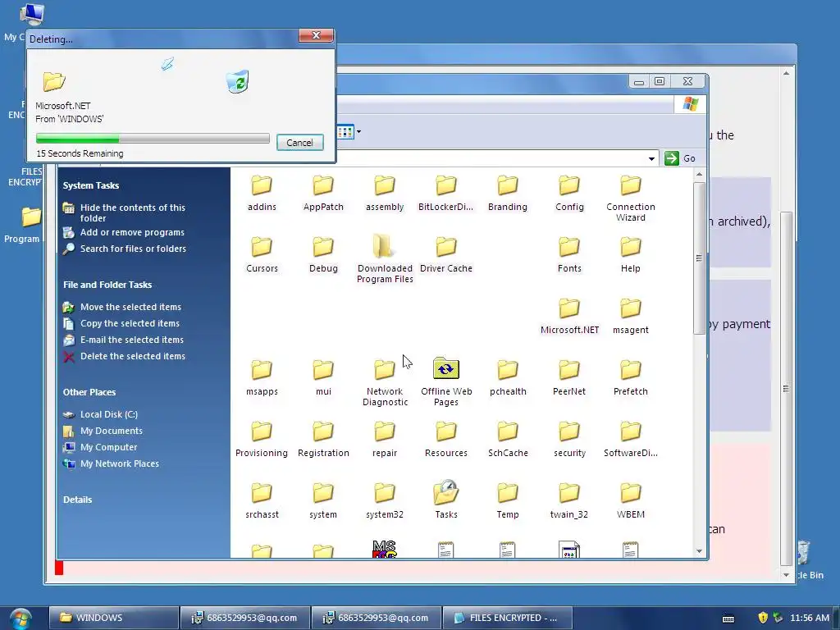Open Local Disk (C:) in Other Places

point(109,414)
